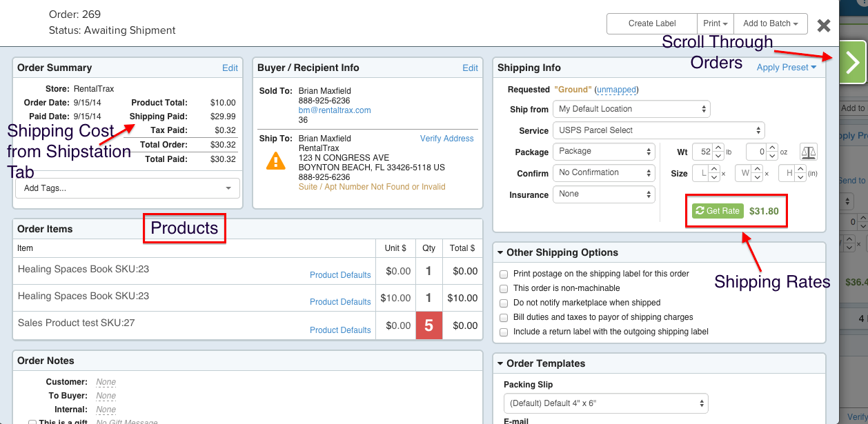Open the Apply Preset menu
Viewport: 868px width, 424px height.
tap(787, 68)
